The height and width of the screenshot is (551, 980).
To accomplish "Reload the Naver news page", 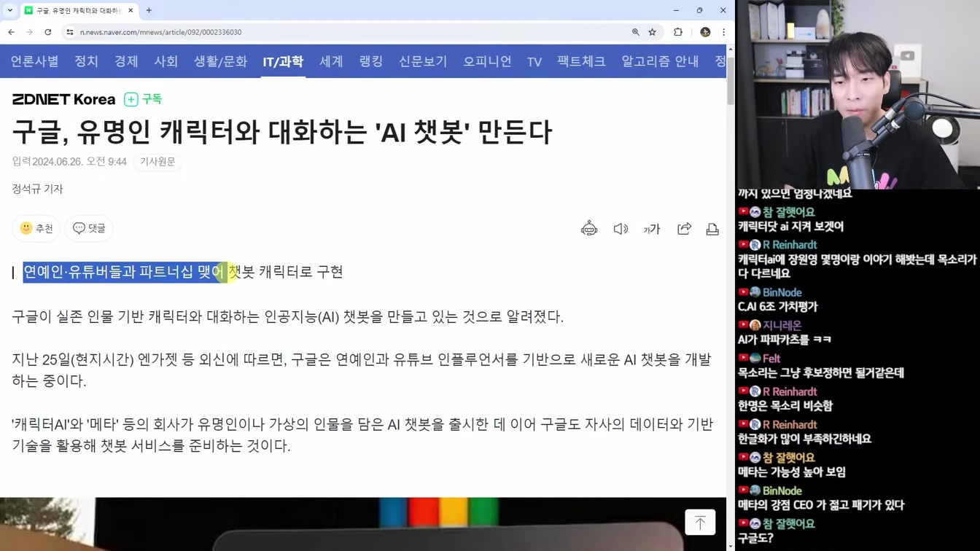I will coord(48,32).
